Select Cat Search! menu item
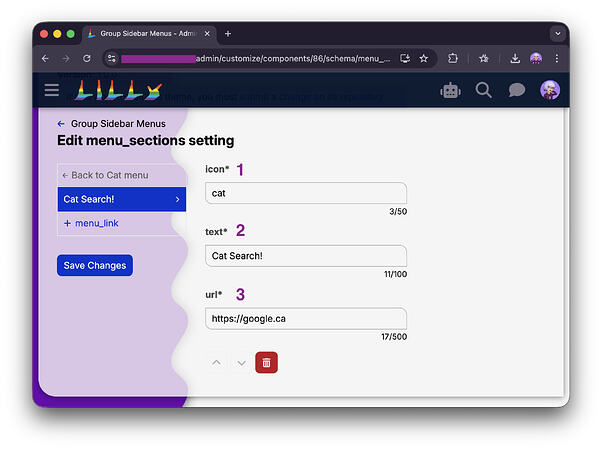The image size is (601, 450). point(122,199)
